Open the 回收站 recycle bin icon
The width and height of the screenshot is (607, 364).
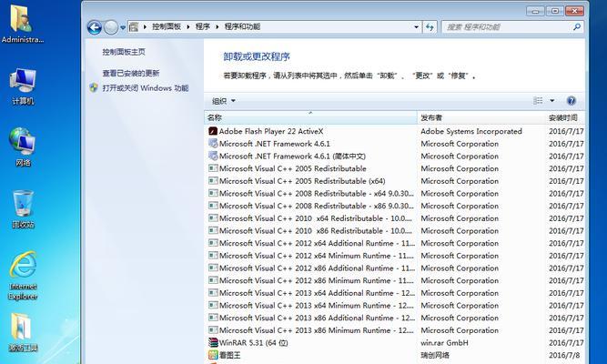pyautogui.click(x=23, y=209)
